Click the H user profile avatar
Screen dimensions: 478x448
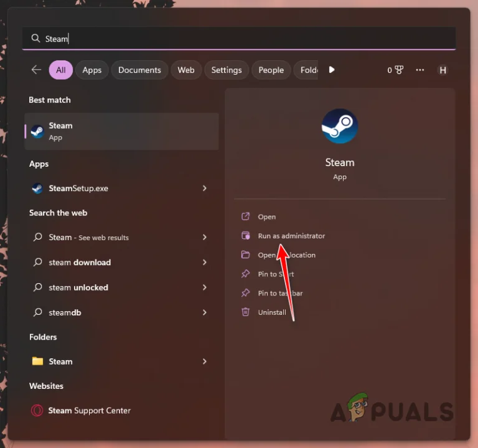tap(443, 70)
